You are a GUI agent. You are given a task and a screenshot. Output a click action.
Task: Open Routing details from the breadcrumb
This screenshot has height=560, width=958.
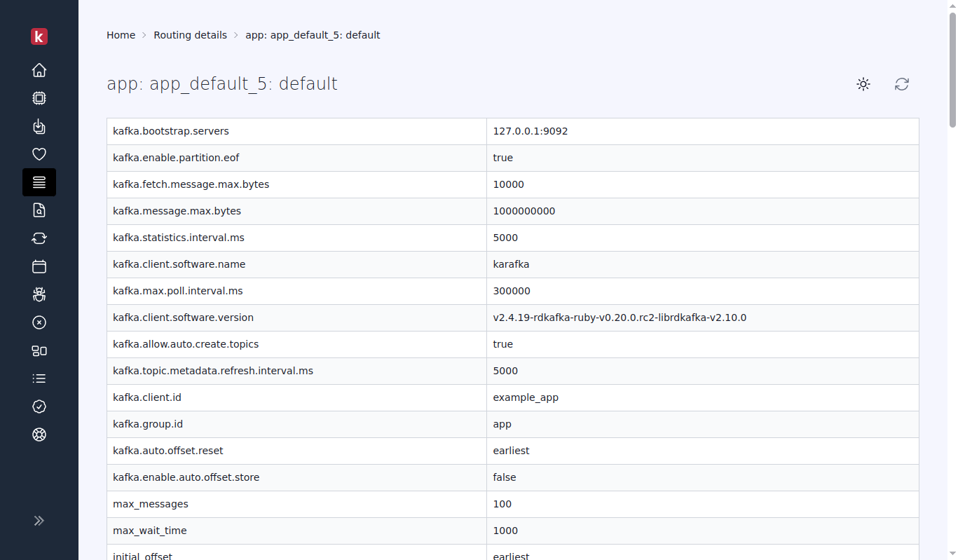[190, 34]
